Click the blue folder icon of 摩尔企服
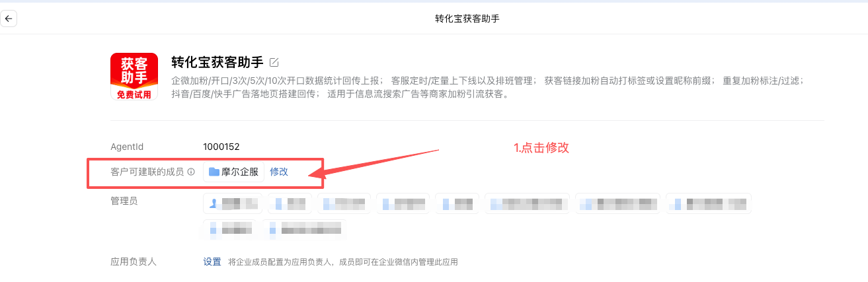This screenshot has height=282, width=868. pos(214,172)
